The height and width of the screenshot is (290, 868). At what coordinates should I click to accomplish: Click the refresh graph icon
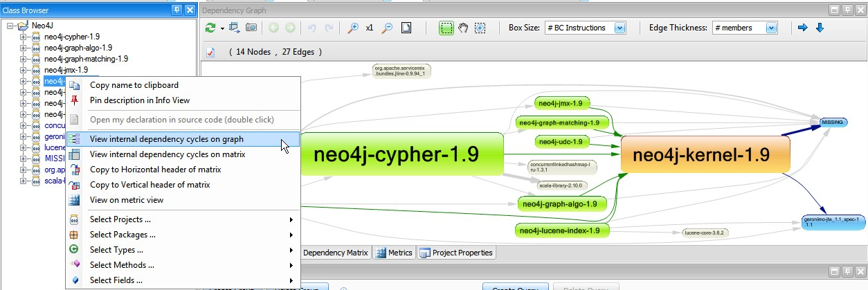click(x=210, y=28)
